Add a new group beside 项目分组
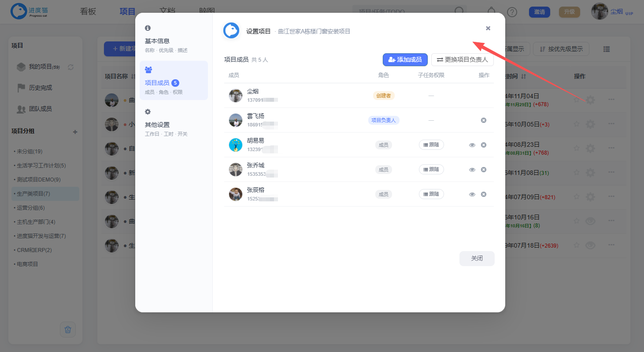 tap(75, 132)
